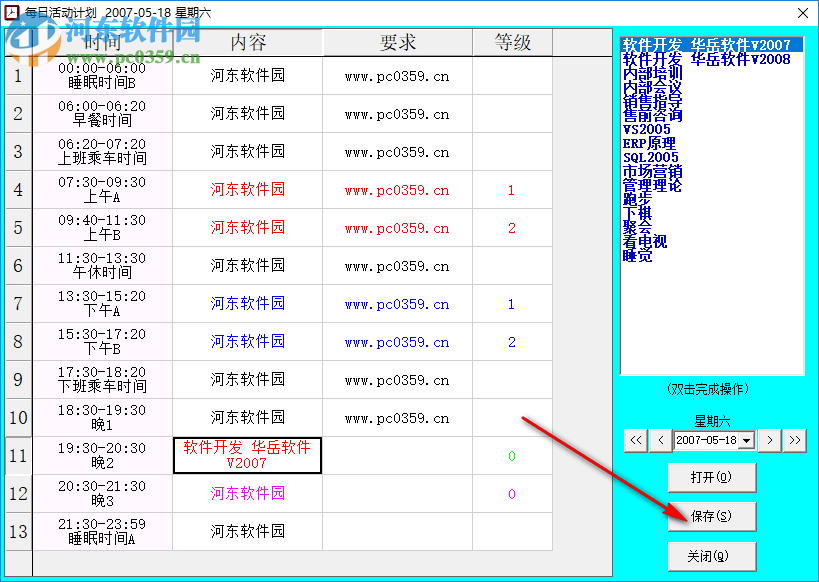Screen dimensions: 819x582
Task: Select row header number 11
Action: point(18,456)
